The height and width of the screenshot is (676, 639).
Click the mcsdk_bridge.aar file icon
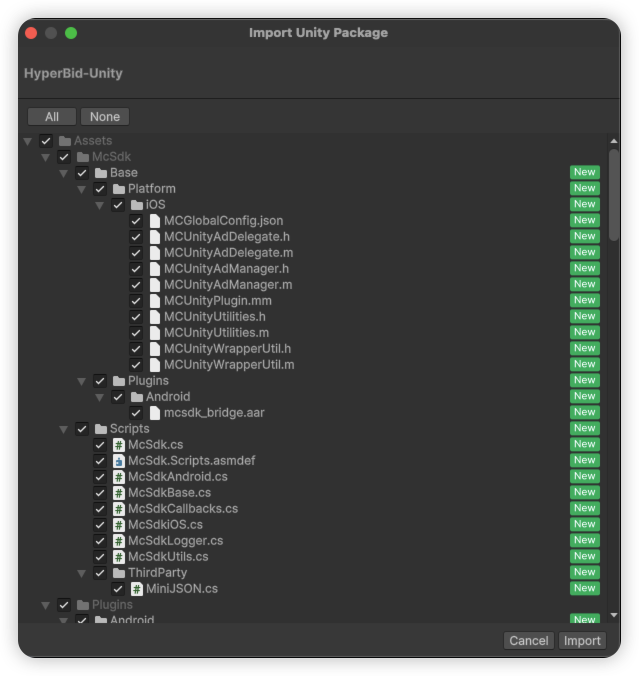pyautogui.click(x=154, y=413)
